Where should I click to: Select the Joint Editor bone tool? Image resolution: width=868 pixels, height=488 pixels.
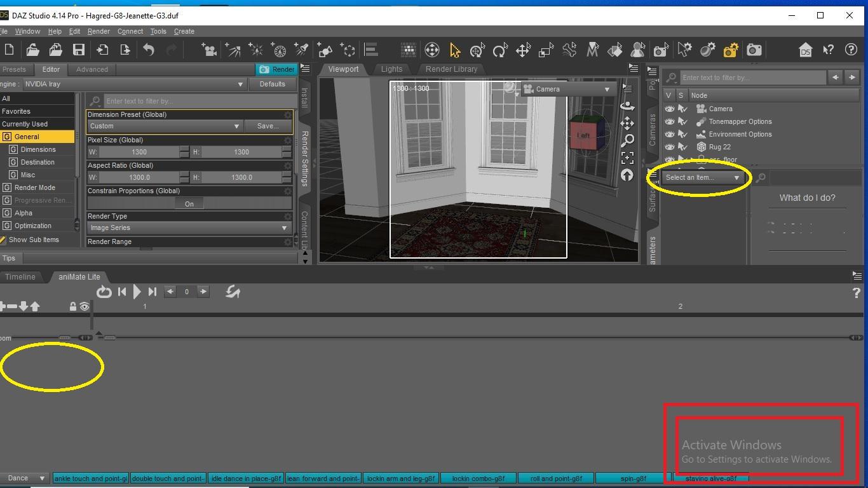click(569, 50)
